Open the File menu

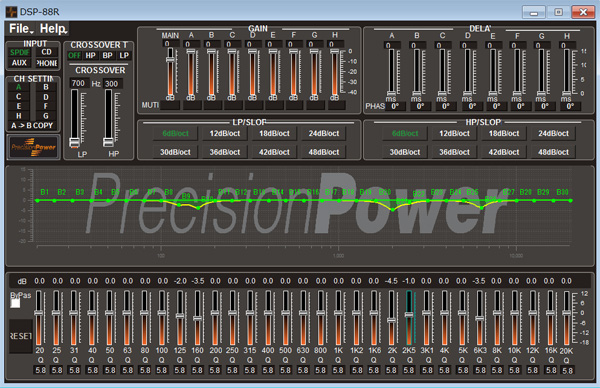click(21, 29)
